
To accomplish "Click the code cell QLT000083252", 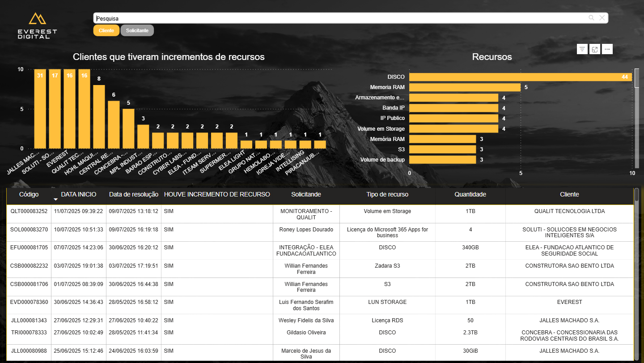I will pyautogui.click(x=29, y=211).
